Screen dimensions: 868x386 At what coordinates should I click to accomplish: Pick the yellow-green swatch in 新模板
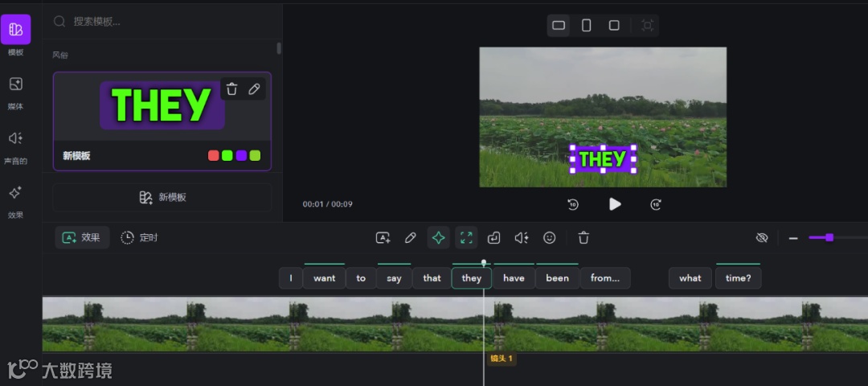pyautogui.click(x=255, y=156)
